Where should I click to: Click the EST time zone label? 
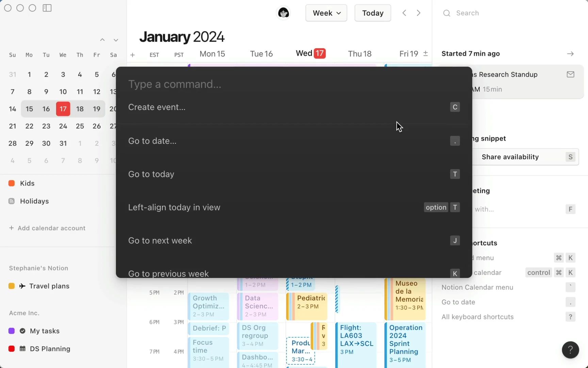[154, 55]
